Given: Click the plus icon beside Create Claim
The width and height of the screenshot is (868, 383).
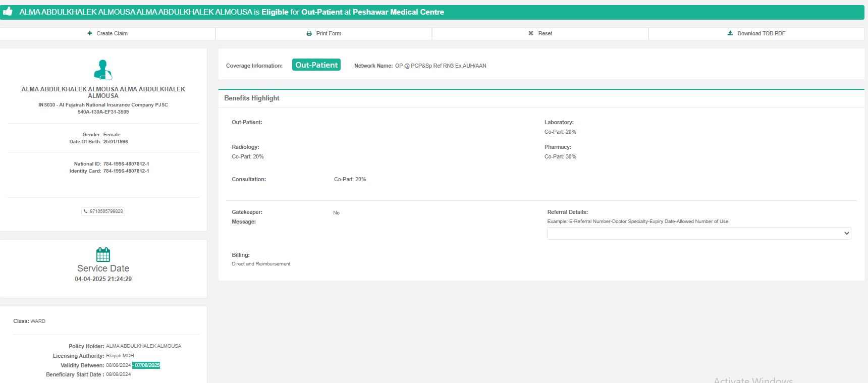Looking at the screenshot, I should click(90, 33).
